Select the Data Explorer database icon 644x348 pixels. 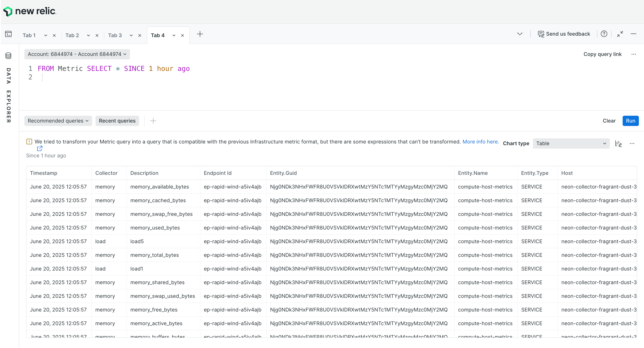(8, 56)
